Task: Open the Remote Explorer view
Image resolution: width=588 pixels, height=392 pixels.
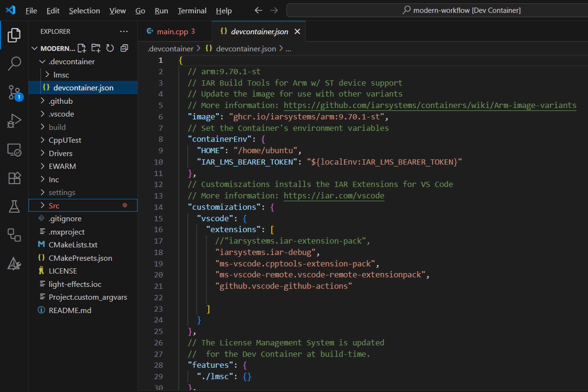Action: 14,150
